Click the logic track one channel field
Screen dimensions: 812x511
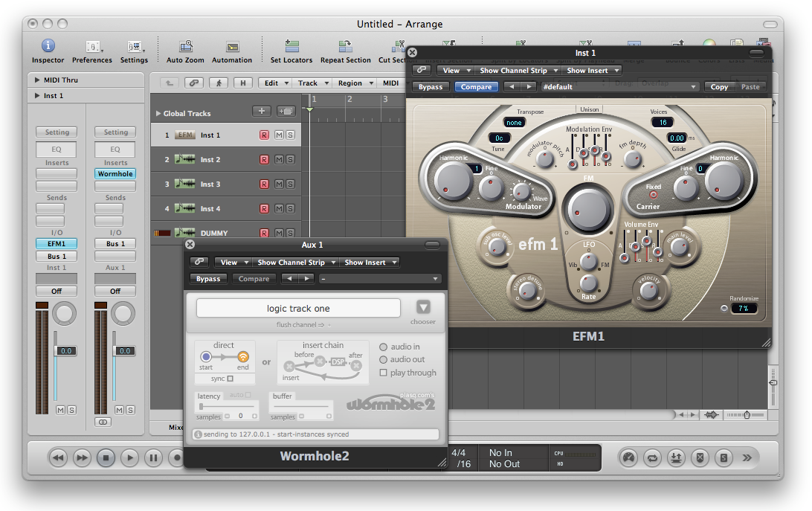(x=298, y=309)
